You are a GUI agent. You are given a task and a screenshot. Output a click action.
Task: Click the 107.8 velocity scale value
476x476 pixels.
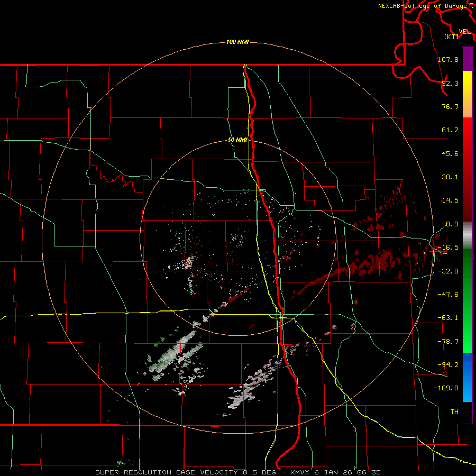pyautogui.click(x=448, y=59)
